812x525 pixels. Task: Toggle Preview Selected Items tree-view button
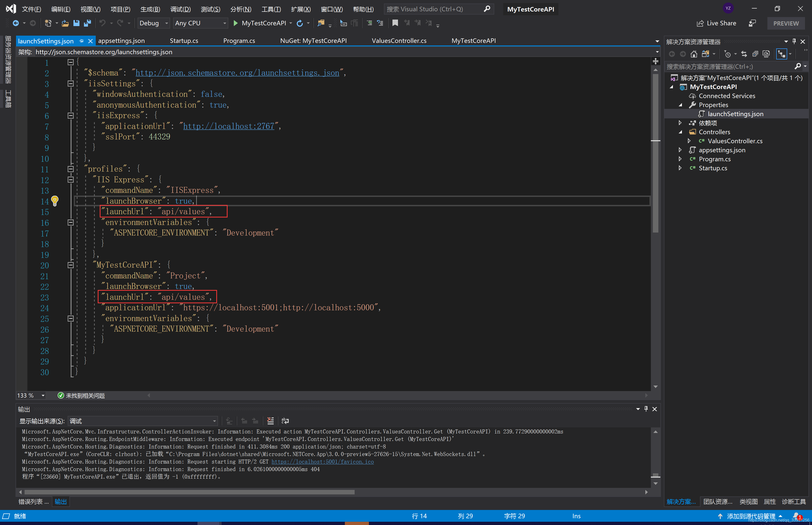(782, 54)
